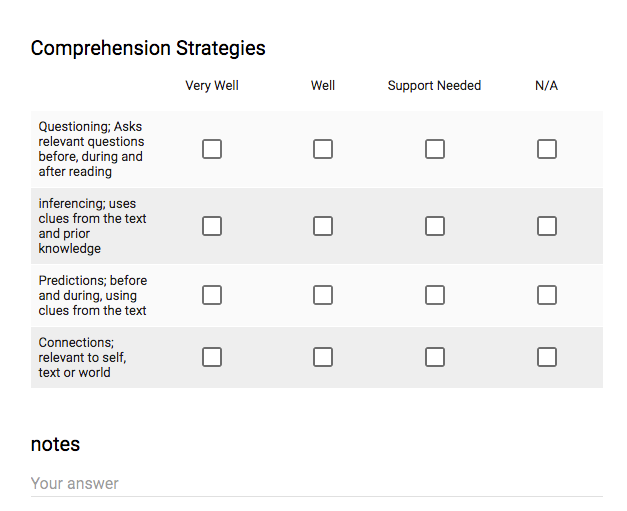The image size is (627, 511).
Task: Check Support Needed for inferencing row
Action: (x=435, y=226)
